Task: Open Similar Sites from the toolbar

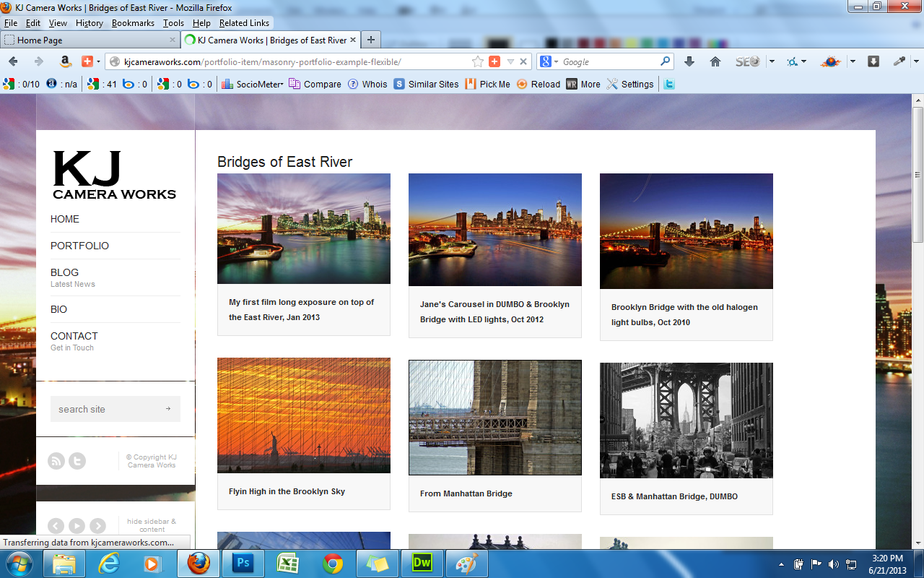Action: click(426, 84)
